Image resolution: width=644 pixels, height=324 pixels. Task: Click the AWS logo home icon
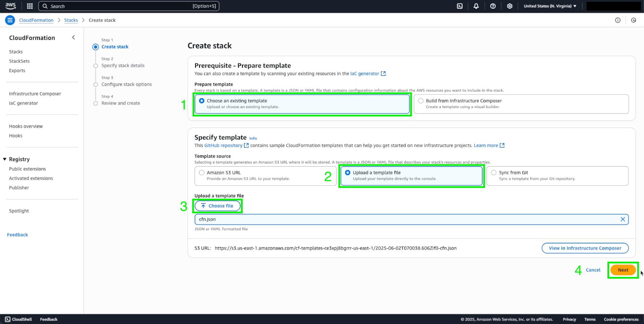(10, 6)
